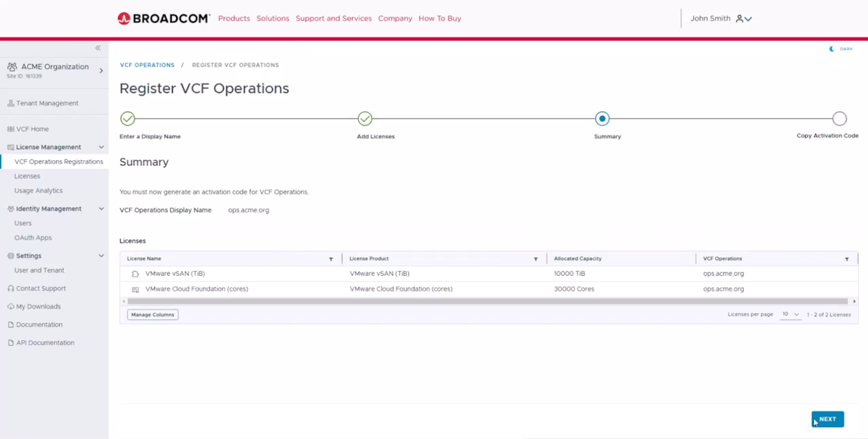Click My Downloads cloud icon
The width and height of the screenshot is (868, 439).
click(11, 307)
